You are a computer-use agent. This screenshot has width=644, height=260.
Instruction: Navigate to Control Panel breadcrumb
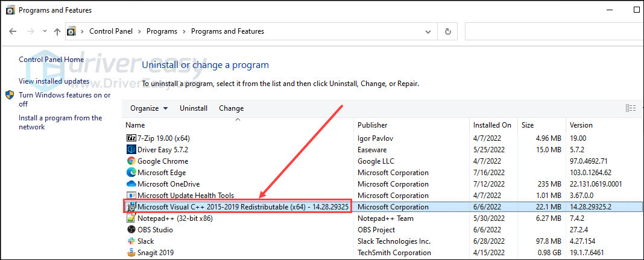point(111,31)
